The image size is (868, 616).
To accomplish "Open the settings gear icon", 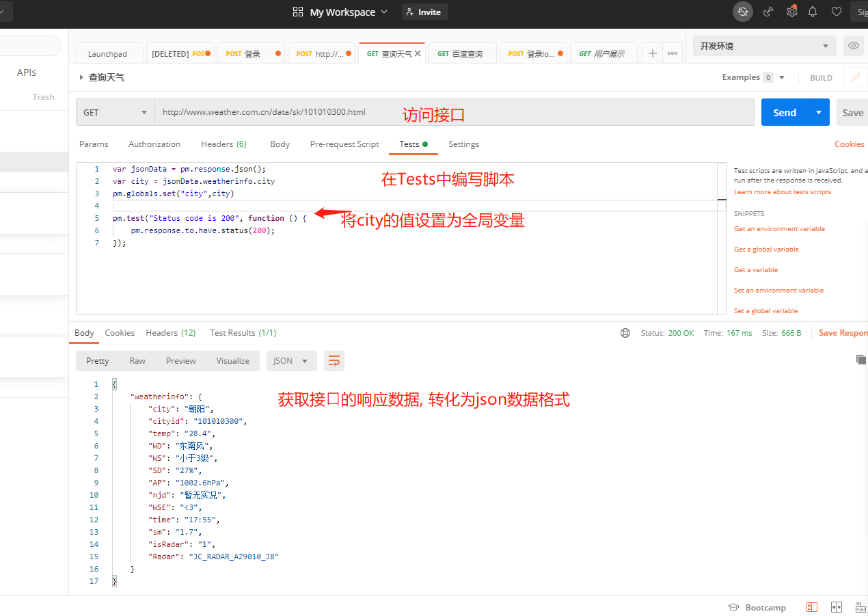I will click(791, 12).
